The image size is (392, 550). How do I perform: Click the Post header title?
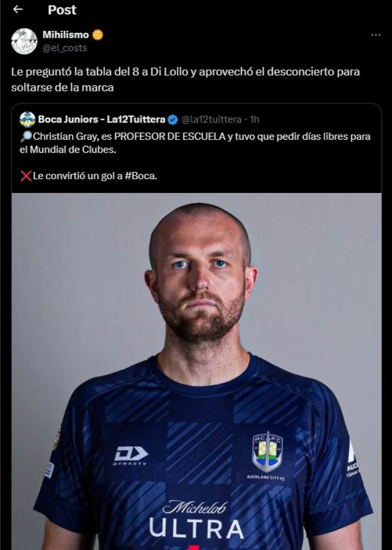point(62,10)
